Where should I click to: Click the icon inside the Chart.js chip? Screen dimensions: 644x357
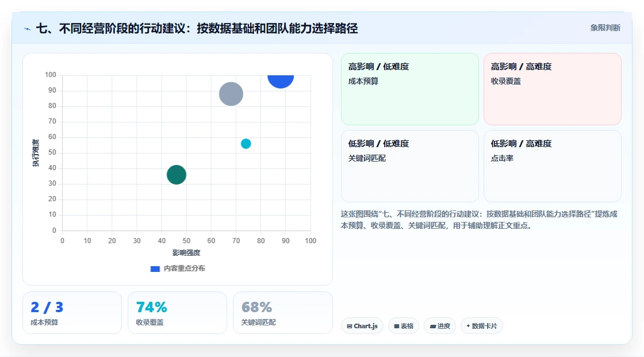350,326
